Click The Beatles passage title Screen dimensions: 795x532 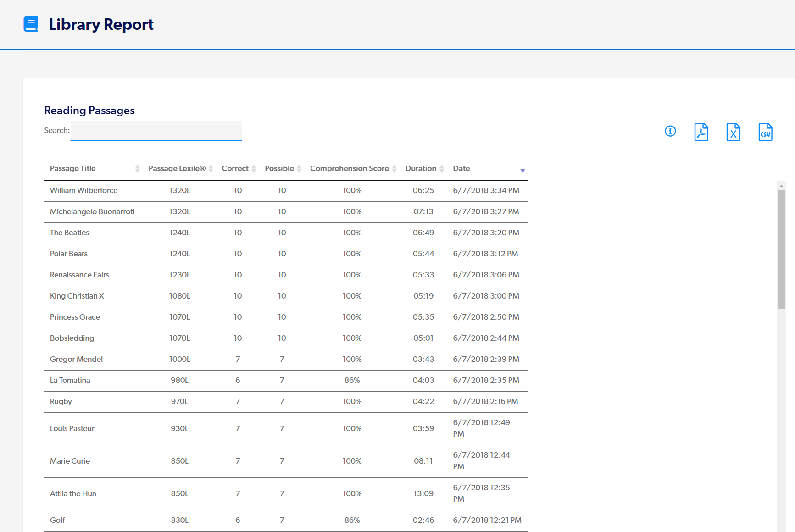[69, 233]
